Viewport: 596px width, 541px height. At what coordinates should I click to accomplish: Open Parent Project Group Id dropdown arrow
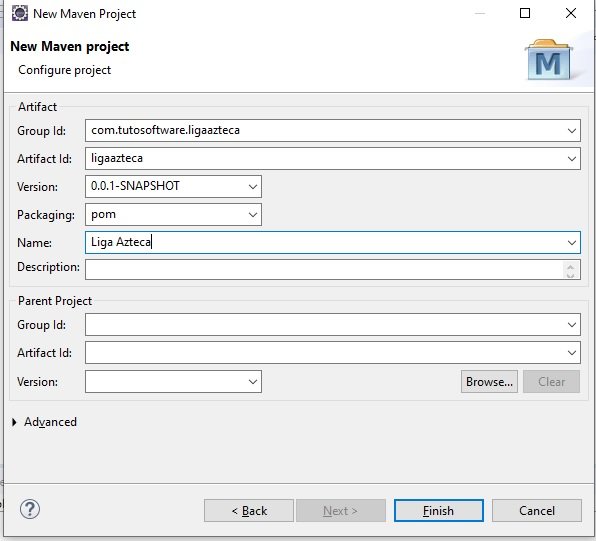click(x=571, y=325)
